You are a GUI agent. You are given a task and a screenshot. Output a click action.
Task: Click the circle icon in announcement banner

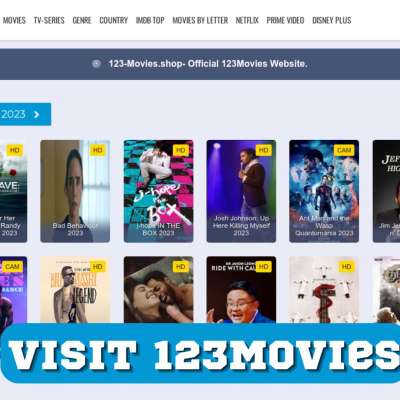(96, 64)
